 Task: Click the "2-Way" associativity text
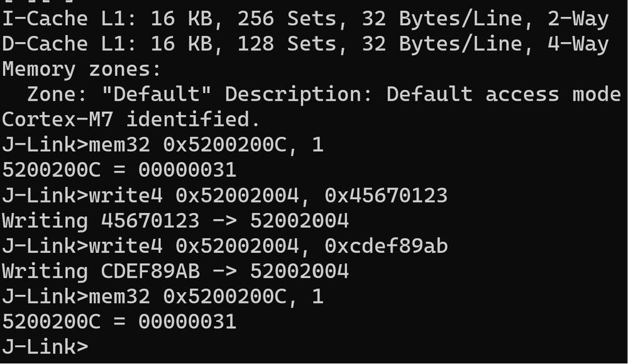[x=578, y=19]
